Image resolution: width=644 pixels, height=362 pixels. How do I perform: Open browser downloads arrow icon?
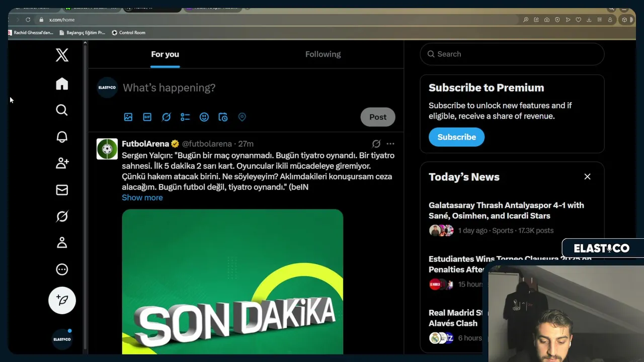[589, 20]
